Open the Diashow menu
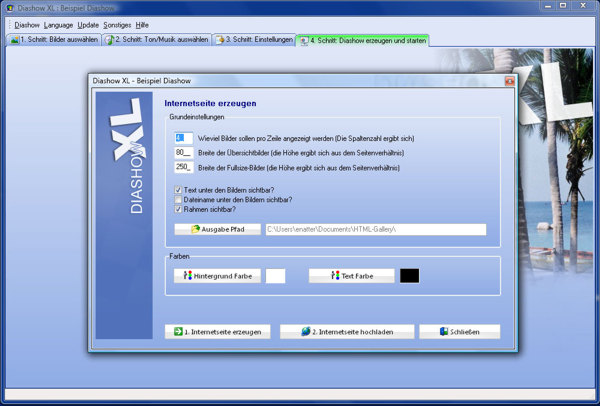The image size is (600, 406). pos(27,25)
